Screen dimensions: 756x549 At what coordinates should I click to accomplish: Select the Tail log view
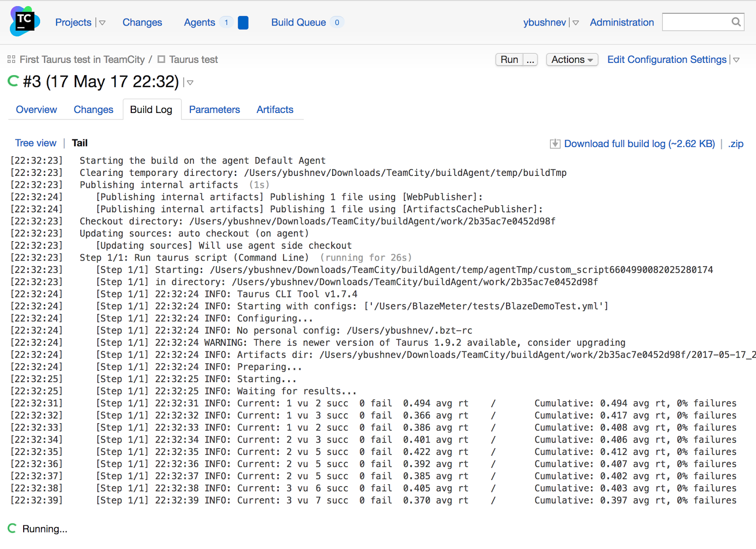click(79, 143)
